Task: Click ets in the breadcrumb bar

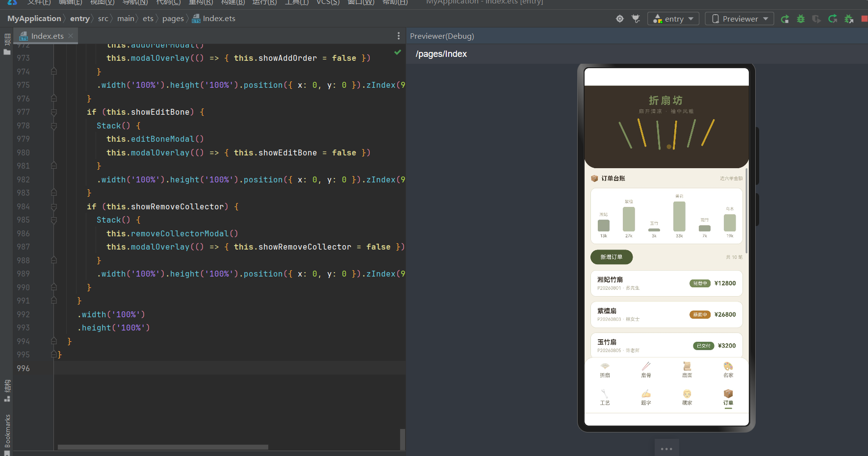Action: [x=148, y=19]
